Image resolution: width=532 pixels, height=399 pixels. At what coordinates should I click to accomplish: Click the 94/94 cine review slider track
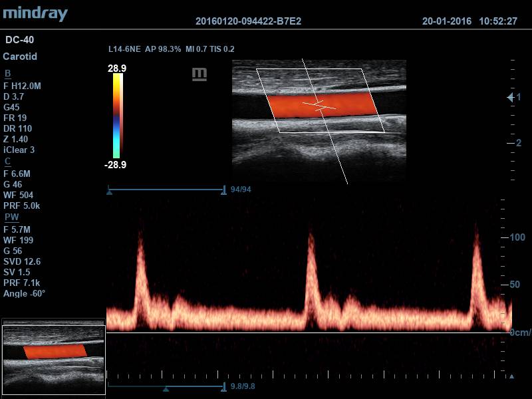(x=166, y=190)
